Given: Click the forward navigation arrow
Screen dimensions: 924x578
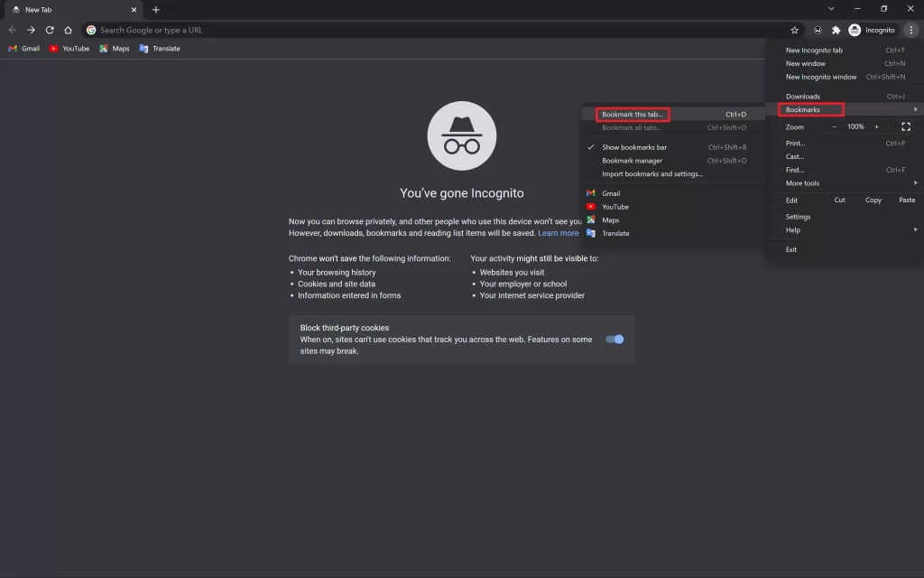Looking at the screenshot, I should 32,30.
